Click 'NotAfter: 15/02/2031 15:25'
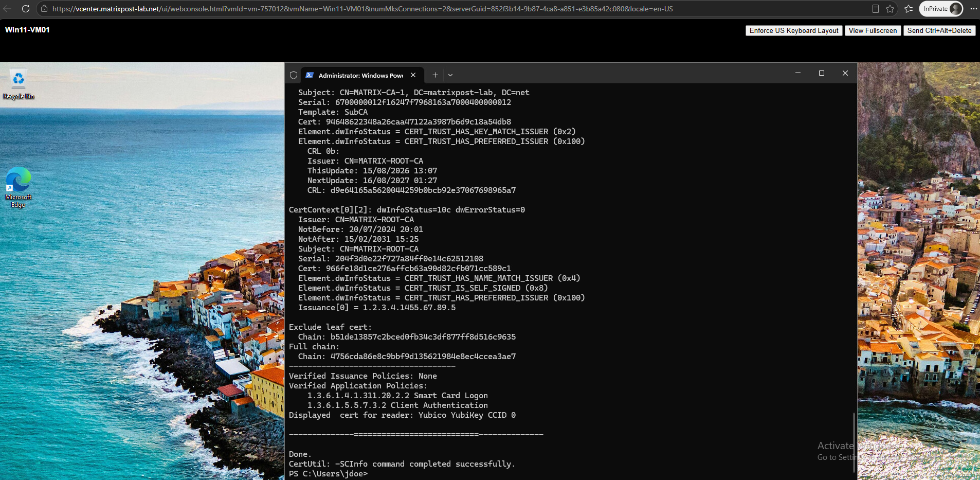 click(x=358, y=239)
